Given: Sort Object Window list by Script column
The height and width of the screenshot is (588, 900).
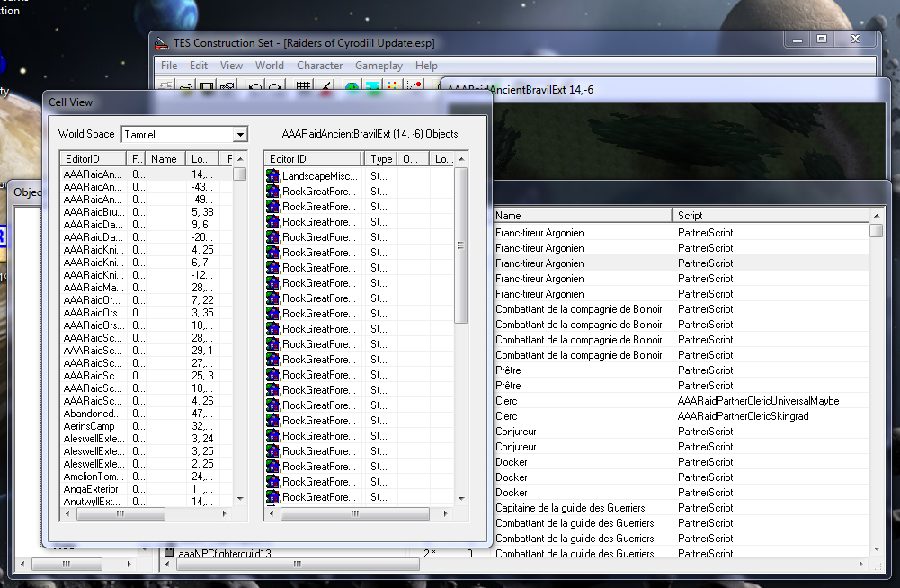Looking at the screenshot, I should click(771, 216).
